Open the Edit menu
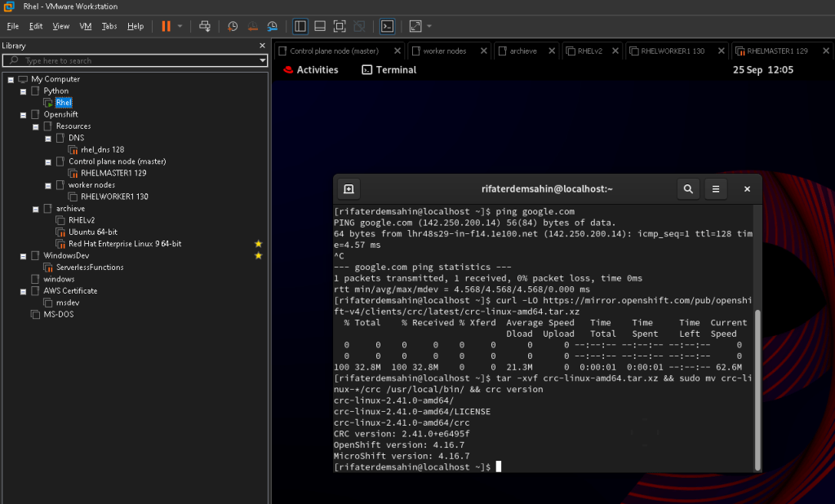The height and width of the screenshot is (504, 835). (36, 26)
